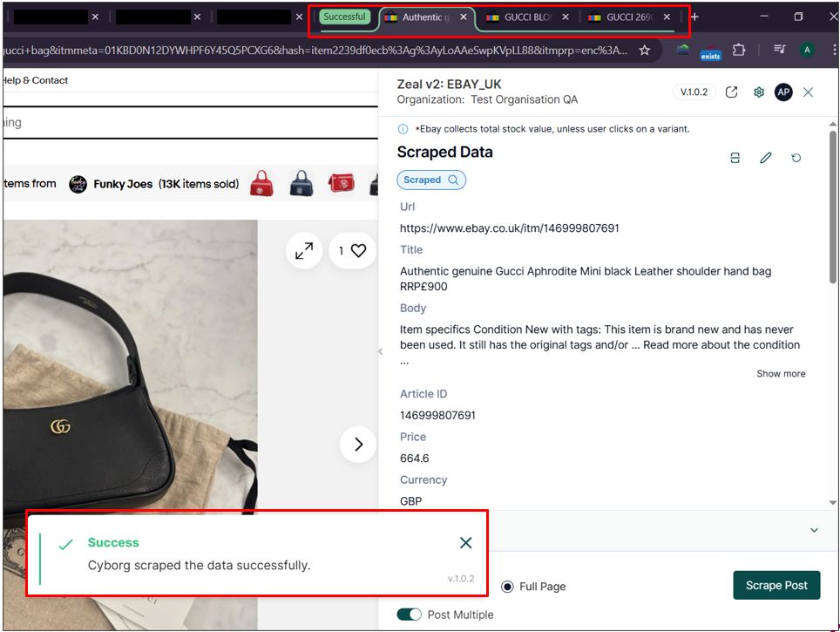Click the Article ID value 146999807691

437,416
